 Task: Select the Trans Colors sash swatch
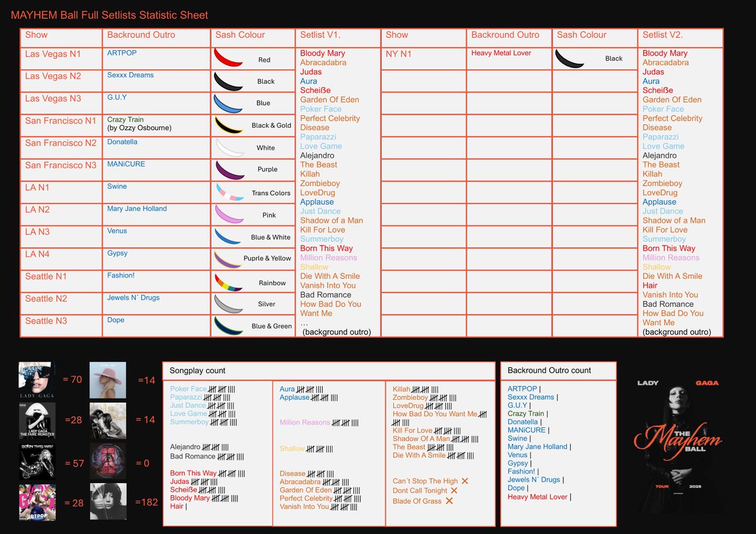point(230,192)
